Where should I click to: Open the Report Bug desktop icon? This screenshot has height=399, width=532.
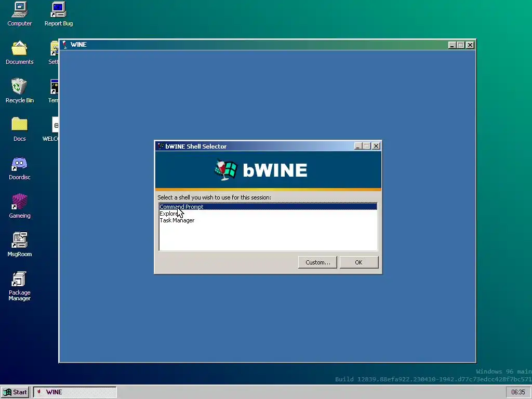[x=58, y=14]
